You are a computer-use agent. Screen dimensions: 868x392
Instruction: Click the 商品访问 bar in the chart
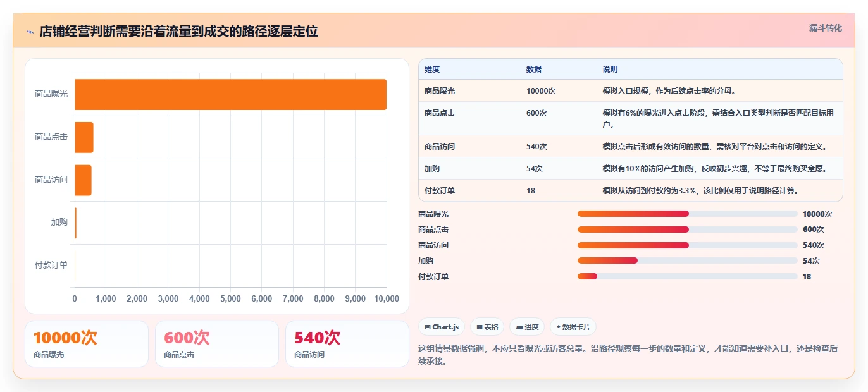click(x=83, y=180)
